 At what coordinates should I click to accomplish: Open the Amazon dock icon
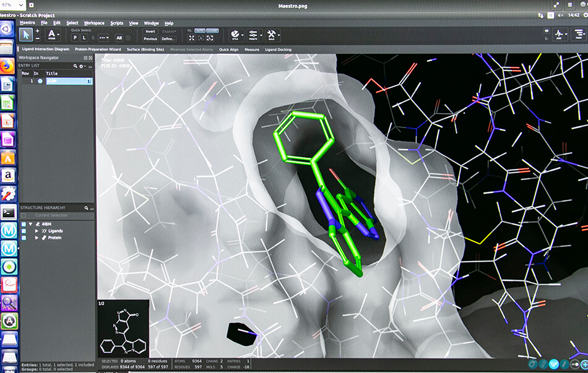pyautogui.click(x=8, y=176)
